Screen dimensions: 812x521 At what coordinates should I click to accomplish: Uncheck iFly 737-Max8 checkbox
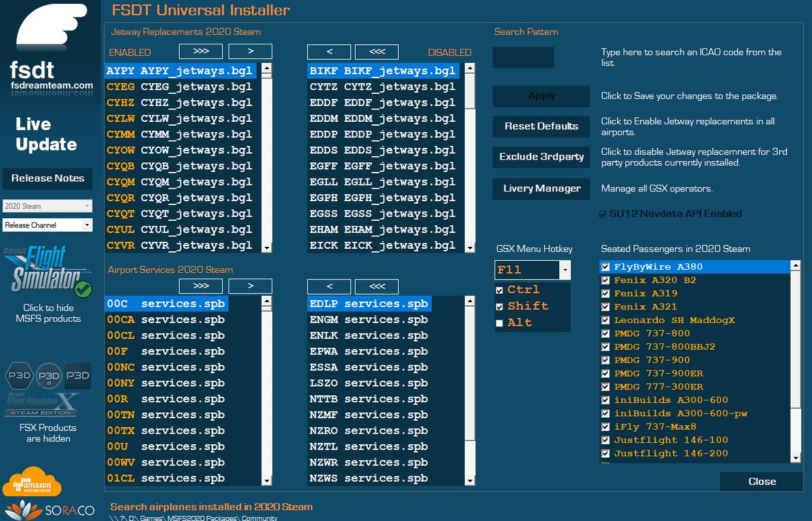pyautogui.click(x=606, y=427)
